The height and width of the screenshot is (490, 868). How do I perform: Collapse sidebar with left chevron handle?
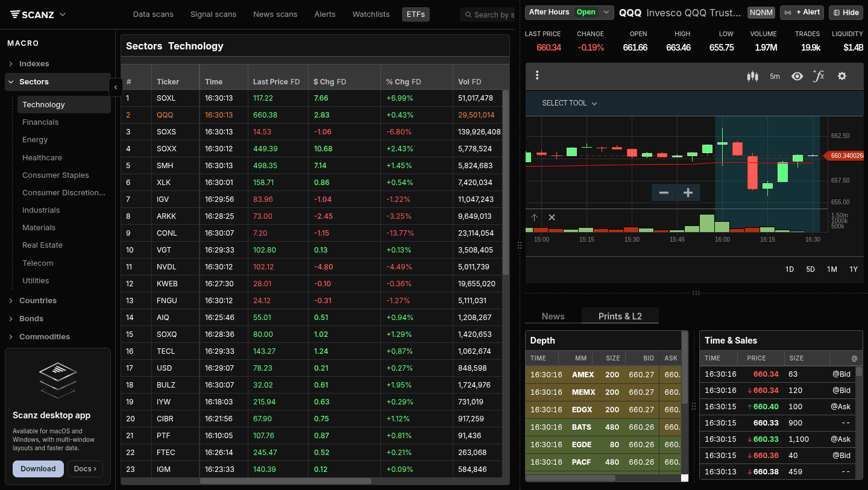[116, 87]
